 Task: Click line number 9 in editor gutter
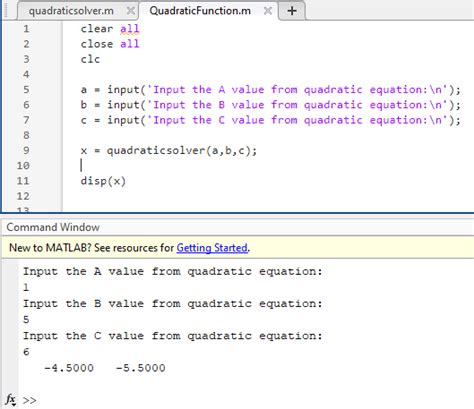pos(26,150)
